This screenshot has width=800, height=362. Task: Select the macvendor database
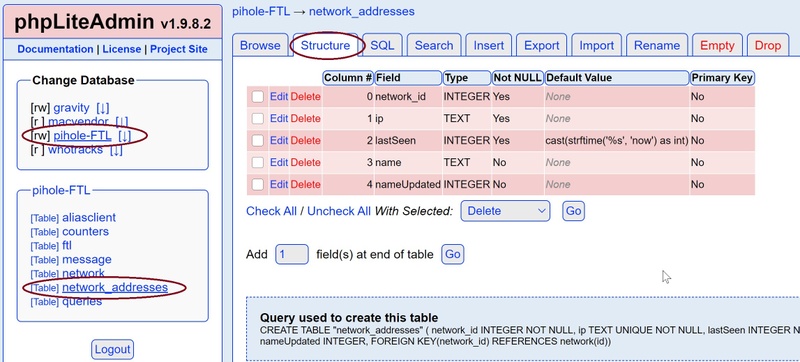point(78,122)
